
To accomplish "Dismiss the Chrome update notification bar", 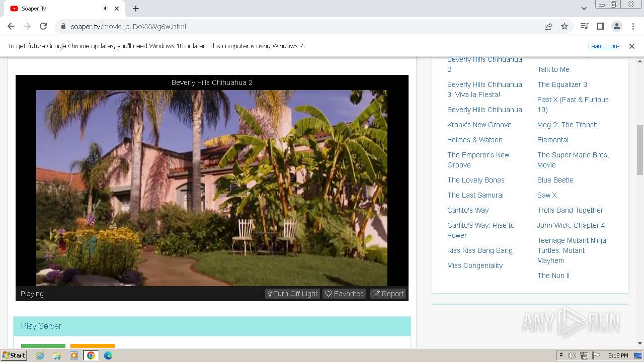I will [x=632, y=46].
